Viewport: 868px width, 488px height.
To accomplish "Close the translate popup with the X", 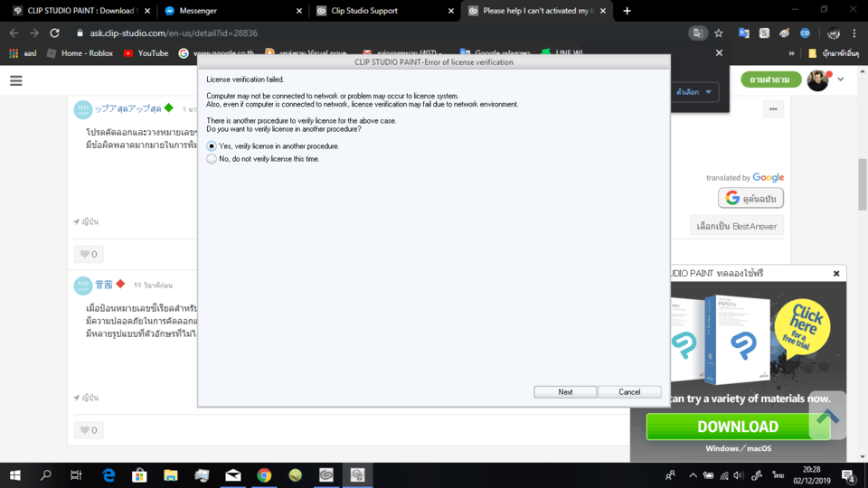I will [719, 52].
